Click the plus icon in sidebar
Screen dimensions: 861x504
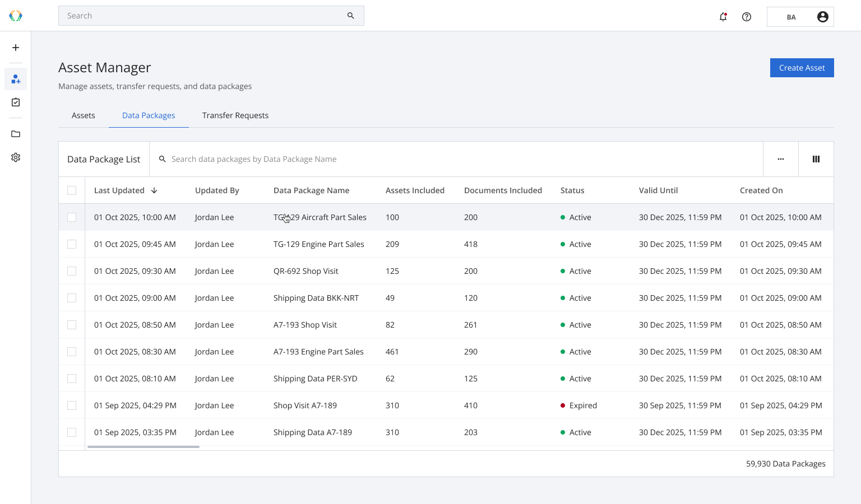pyautogui.click(x=16, y=48)
